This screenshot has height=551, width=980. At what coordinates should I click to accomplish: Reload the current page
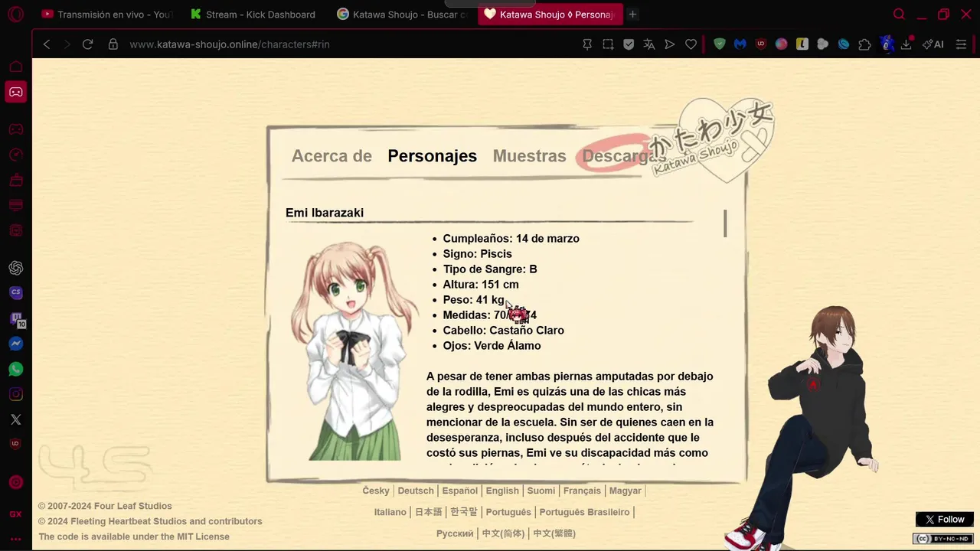[x=87, y=44]
